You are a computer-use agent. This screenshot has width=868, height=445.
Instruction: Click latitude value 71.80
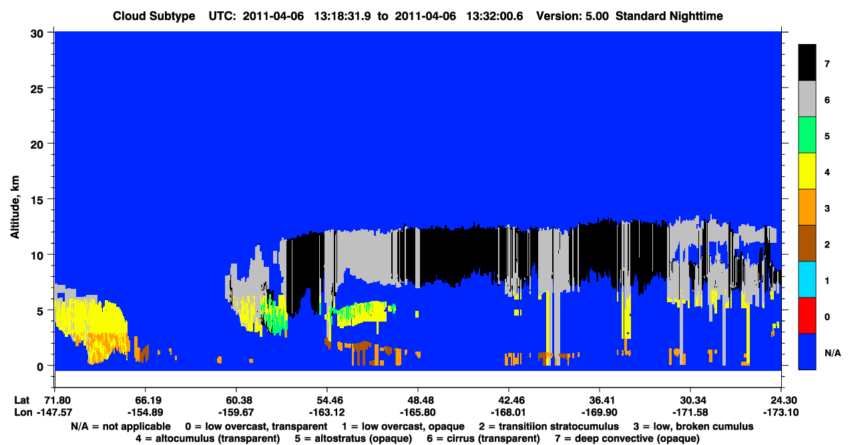(55, 400)
